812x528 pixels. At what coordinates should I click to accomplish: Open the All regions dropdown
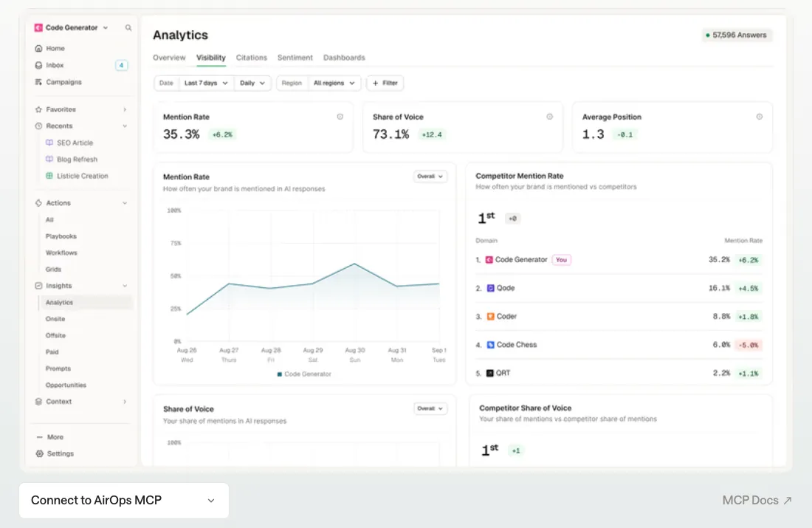coord(334,83)
